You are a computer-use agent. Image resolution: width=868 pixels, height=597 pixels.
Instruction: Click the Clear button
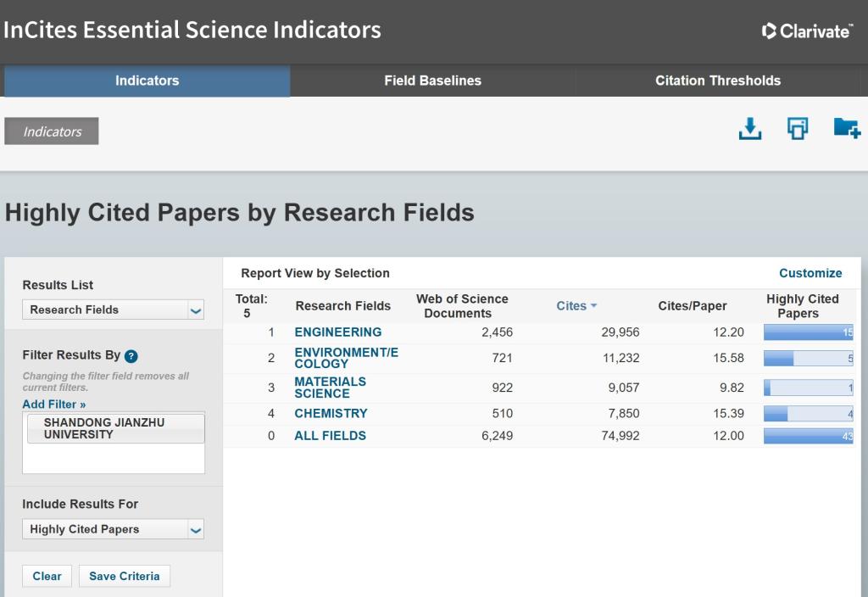pos(47,576)
